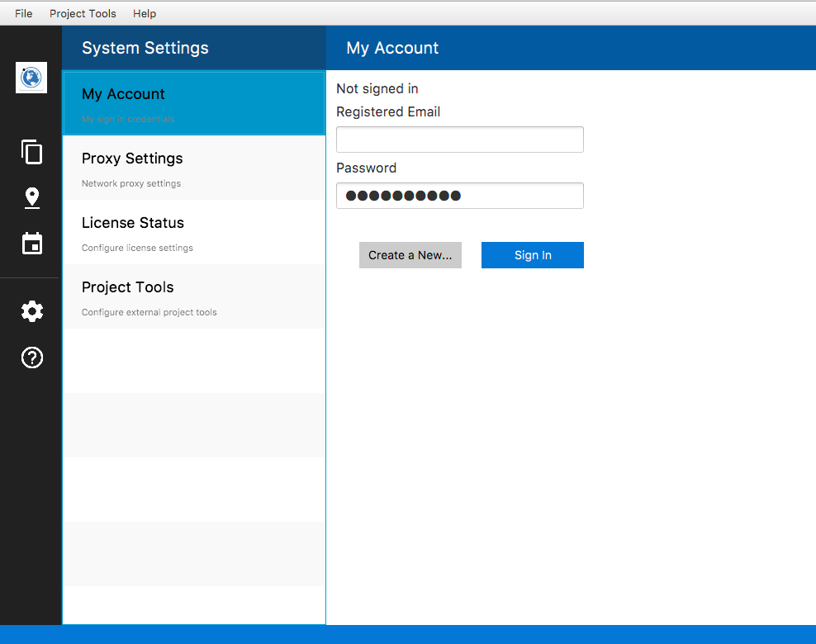Viewport: 816px width, 644px height.
Task: Click 'Configure external project tools' description
Action: [x=149, y=313]
